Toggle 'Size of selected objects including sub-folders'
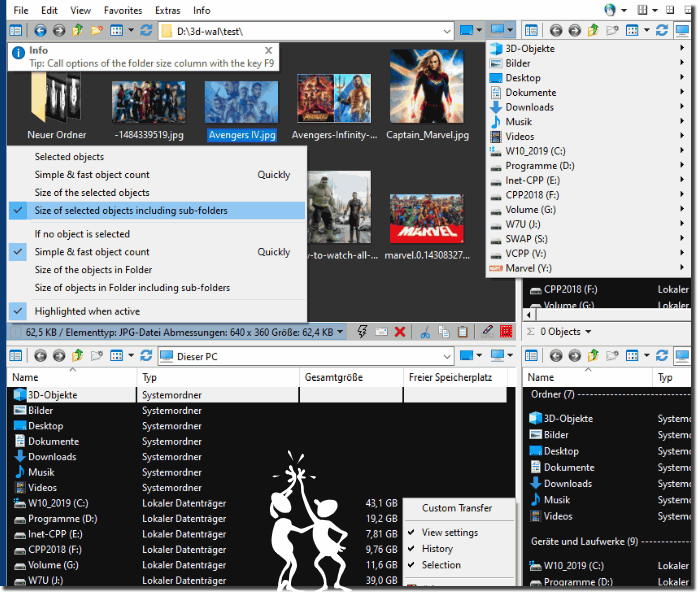Image resolution: width=698 pixels, height=593 pixels. (157, 211)
